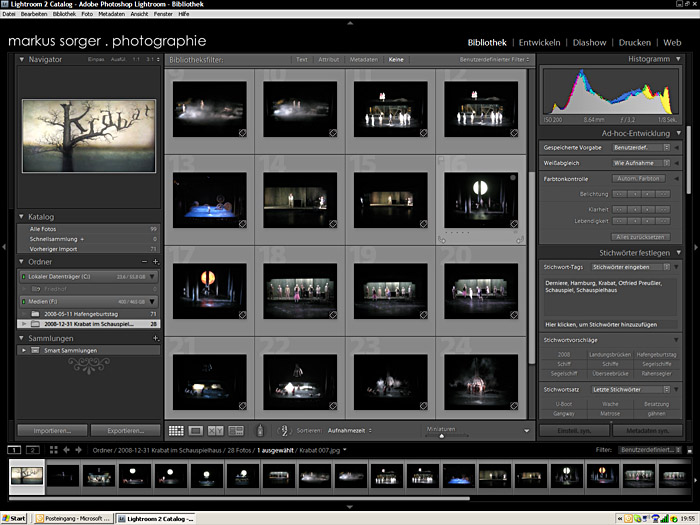Open the Datei menu

[8, 14]
